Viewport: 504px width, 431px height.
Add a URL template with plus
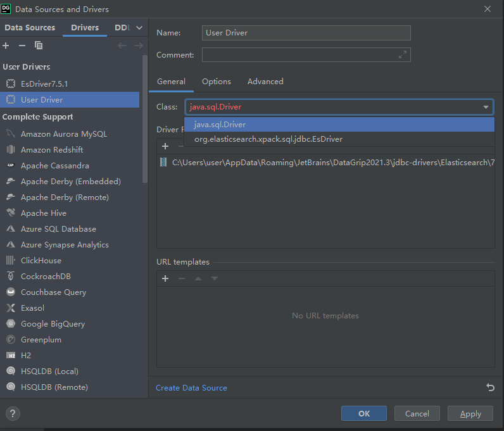tap(165, 278)
